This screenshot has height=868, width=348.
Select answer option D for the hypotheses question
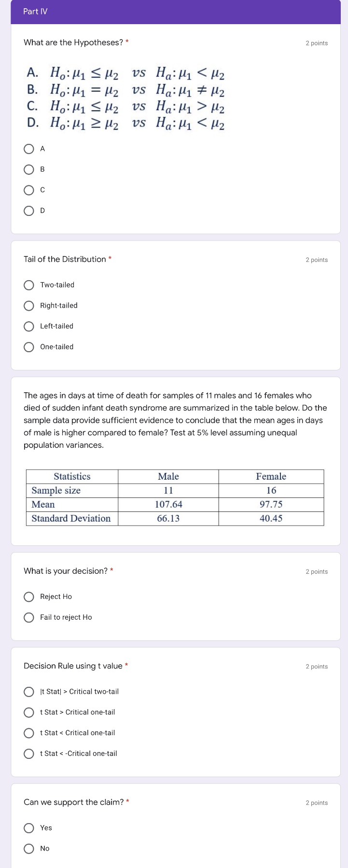[x=29, y=211]
